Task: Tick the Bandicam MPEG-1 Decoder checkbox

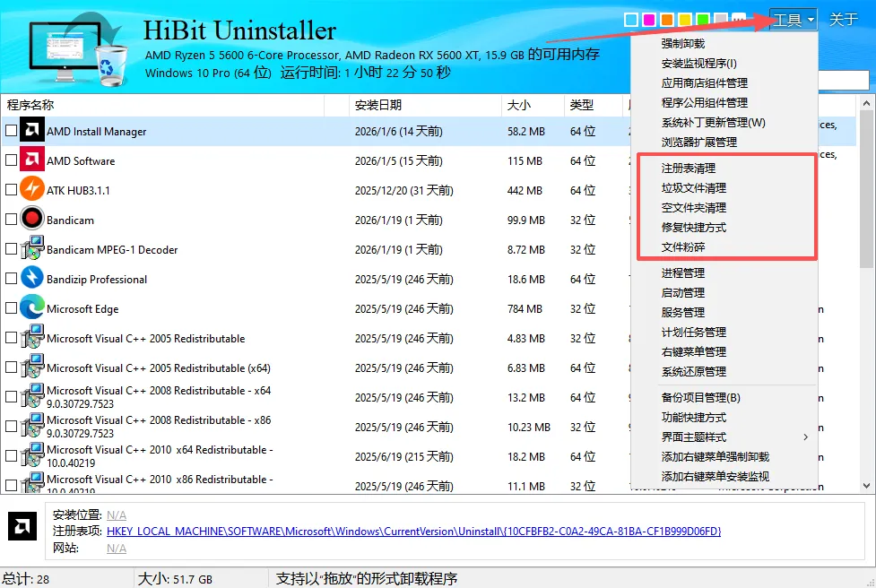Action: pos(11,249)
